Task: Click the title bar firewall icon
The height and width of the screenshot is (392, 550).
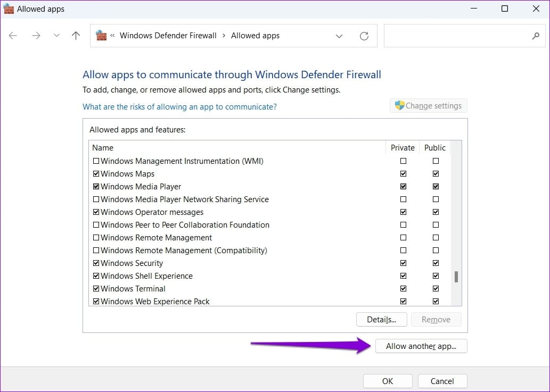Action: click(9, 9)
